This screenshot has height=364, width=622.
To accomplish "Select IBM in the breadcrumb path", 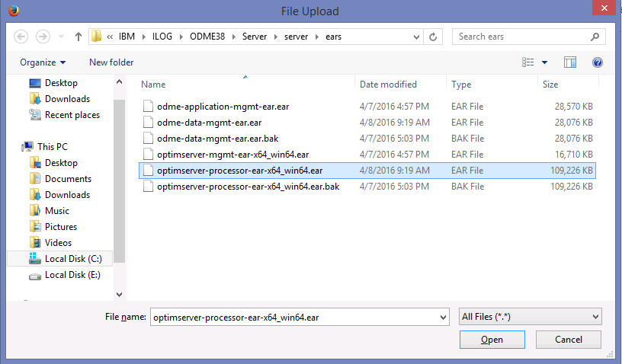I will click(127, 37).
